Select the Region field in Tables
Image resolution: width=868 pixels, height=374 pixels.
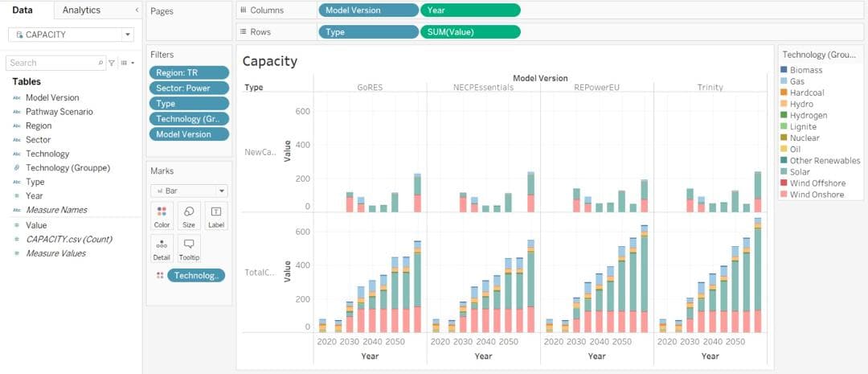coord(39,125)
